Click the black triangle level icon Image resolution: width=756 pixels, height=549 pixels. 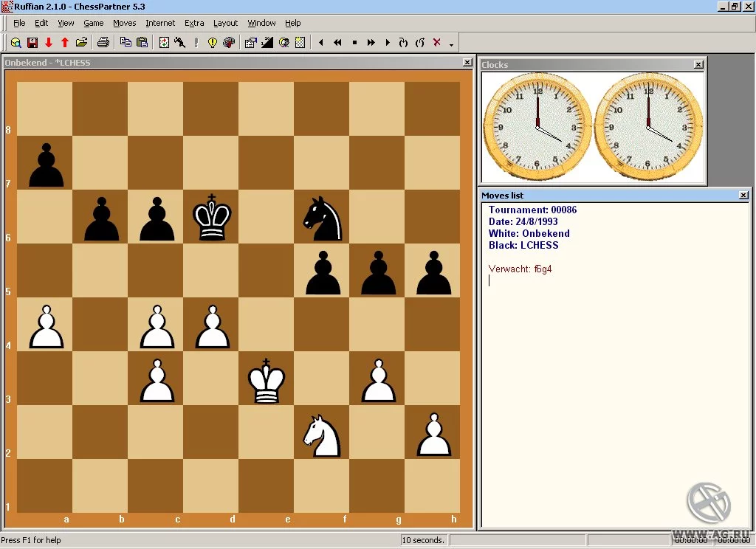pyautogui.click(x=267, y=42)
